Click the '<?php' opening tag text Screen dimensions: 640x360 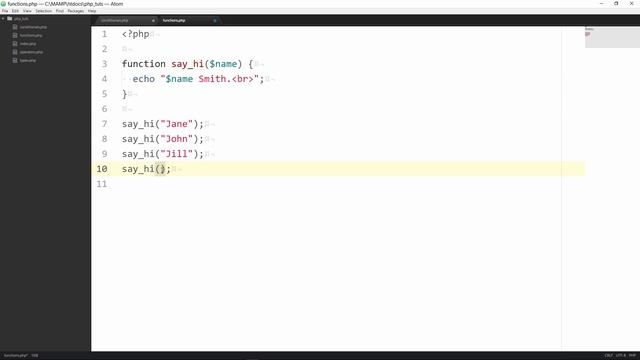(136, 34)
